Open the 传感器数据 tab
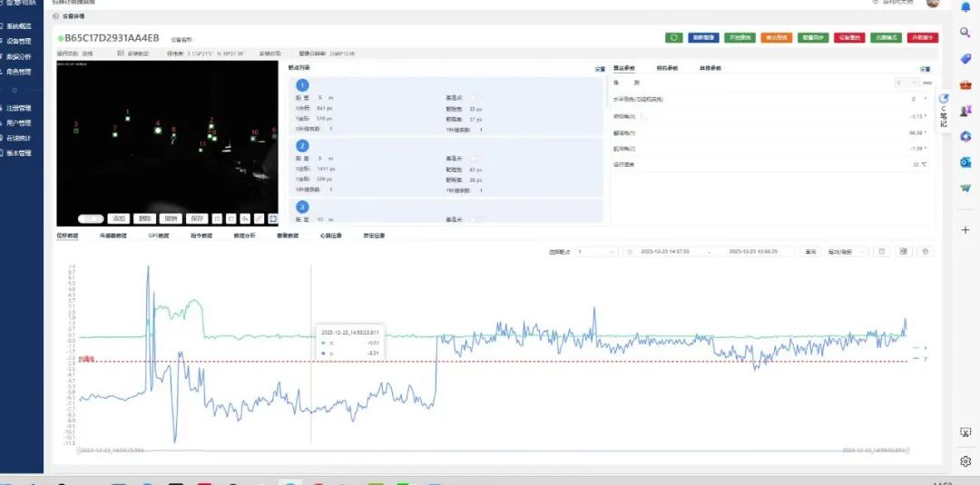980x485 pixels. click(x=113, y=236)
